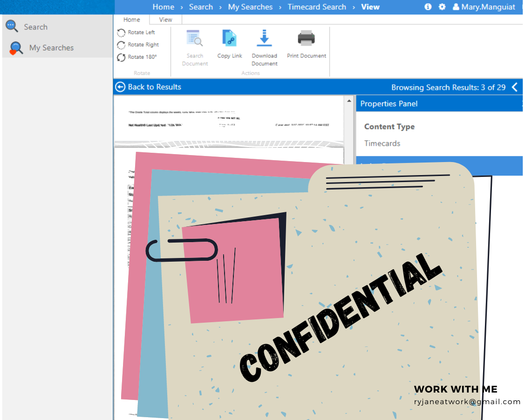
Task: Open the My Searches sidebar label
Action: [51, 48]
